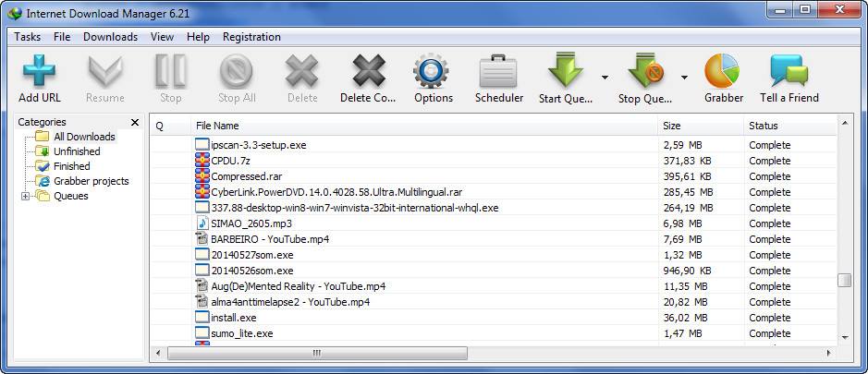Open Options via the gear icon
The height and width of the screenshot is (374, 868).
pyautogui.click(x=432, y=71)
